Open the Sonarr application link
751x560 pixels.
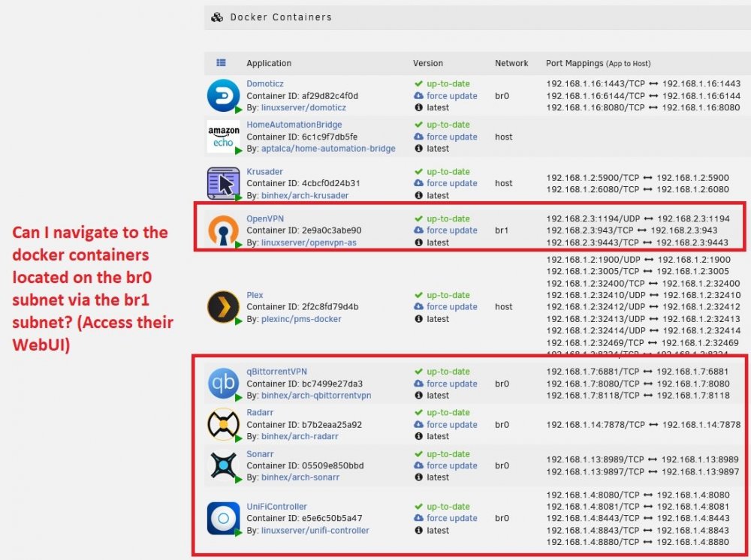[x=260, y=453]
